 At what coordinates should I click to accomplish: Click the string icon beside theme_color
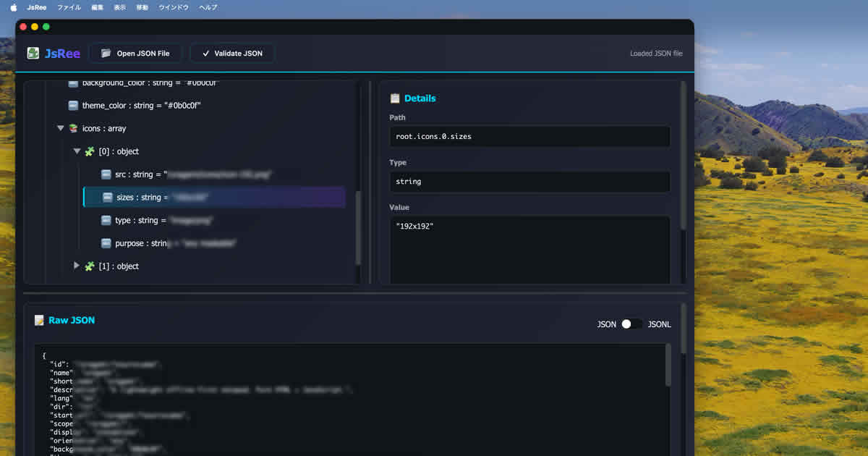pos(73,106)
